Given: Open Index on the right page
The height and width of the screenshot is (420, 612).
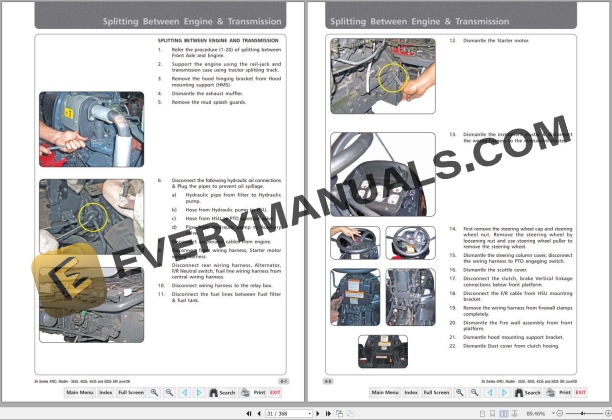Looking at the screenshot, I should [x=410, y=393].
